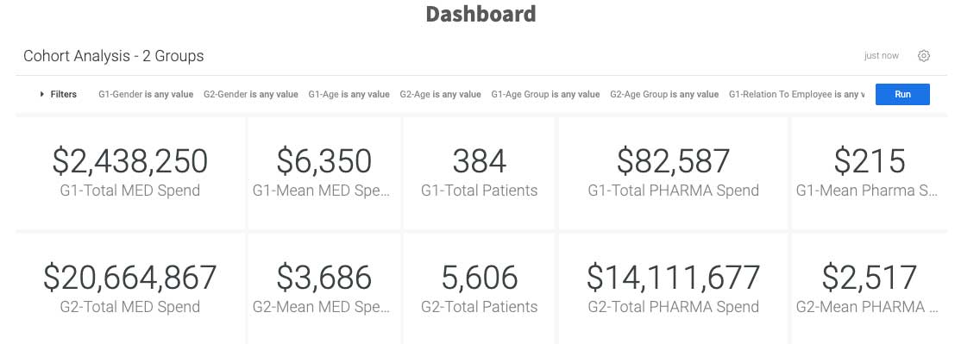Click the blue Run button
The width and height of the screenshot is (980, 344).
901,94
